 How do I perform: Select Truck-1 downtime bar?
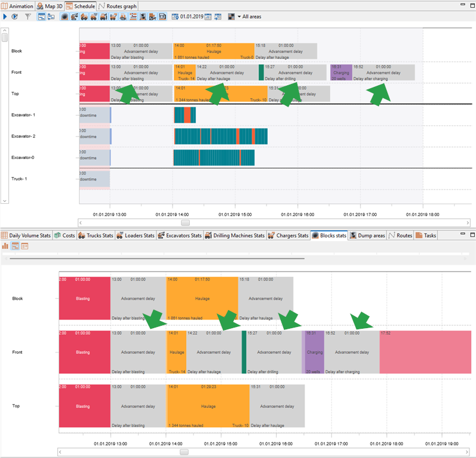(95, 179)
